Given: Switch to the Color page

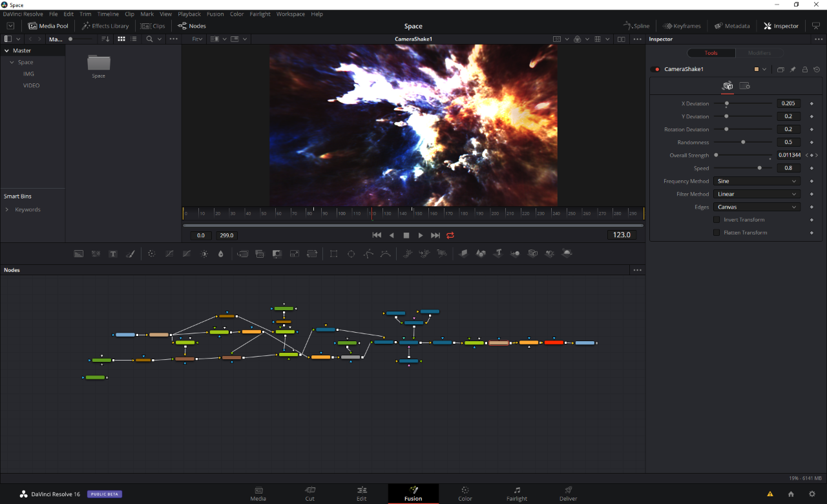Looking at the screenshot, I should 465,493.
